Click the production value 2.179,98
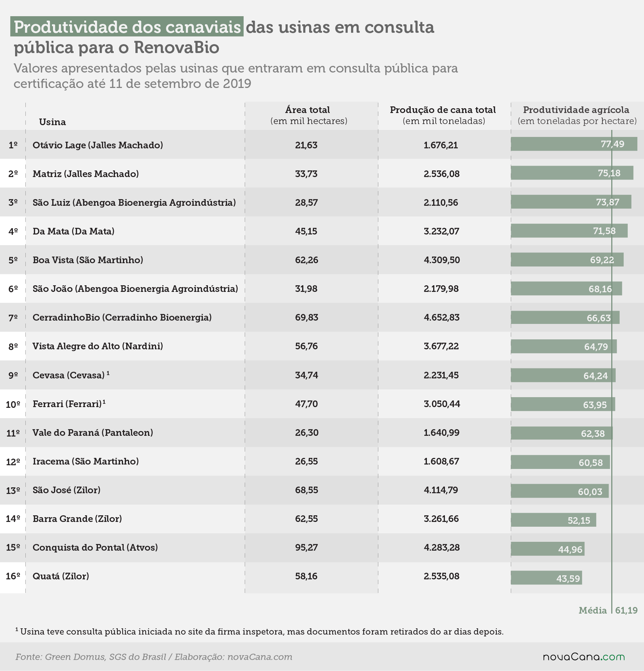 pos(441,289)
